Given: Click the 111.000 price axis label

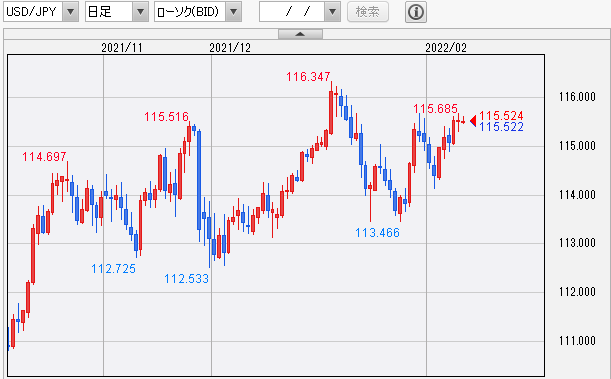Looking at the screenshot, I should (577, 341).
